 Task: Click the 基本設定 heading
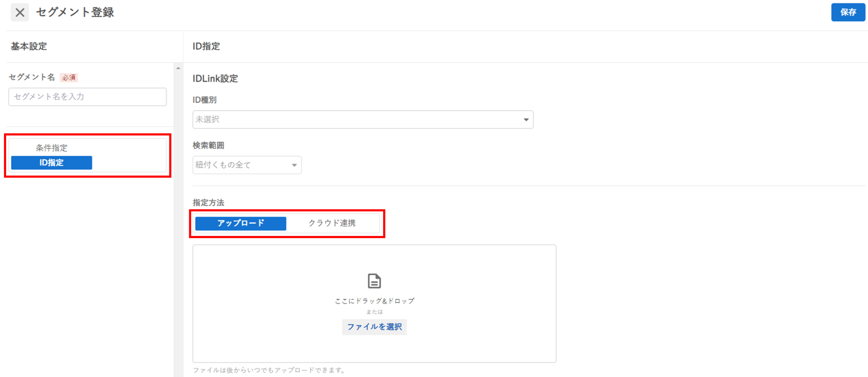[x=29, y=46]
